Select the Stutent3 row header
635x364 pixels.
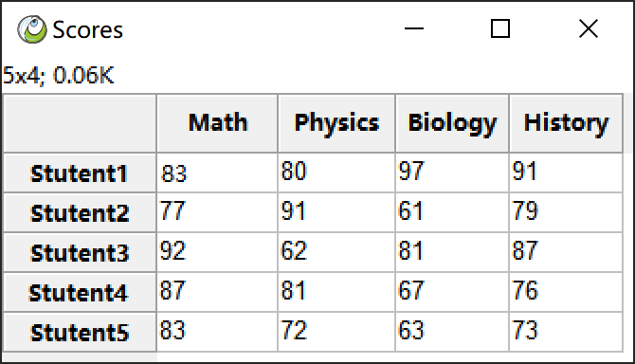pyautogui.click(x=80, y=252)
